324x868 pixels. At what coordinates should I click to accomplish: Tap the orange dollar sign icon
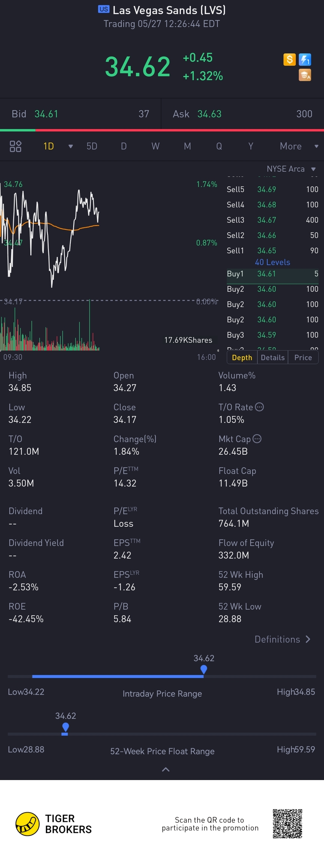(289, 59)
